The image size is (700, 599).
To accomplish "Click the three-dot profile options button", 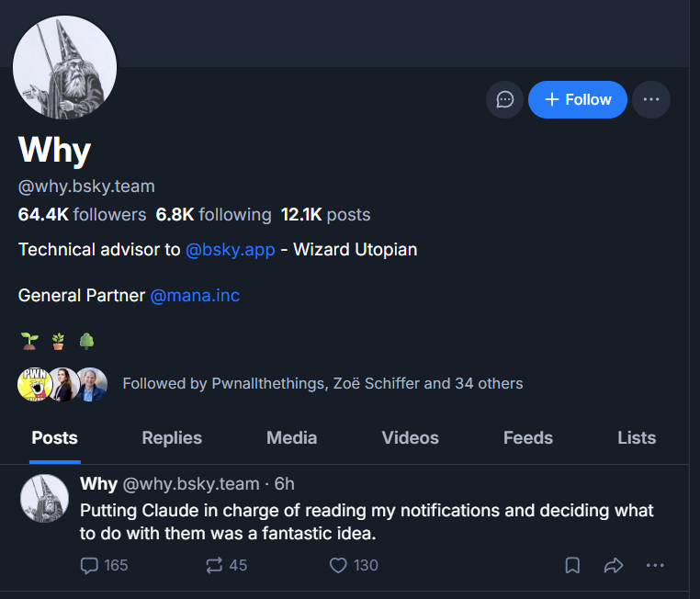I will [x=651, y=100].
